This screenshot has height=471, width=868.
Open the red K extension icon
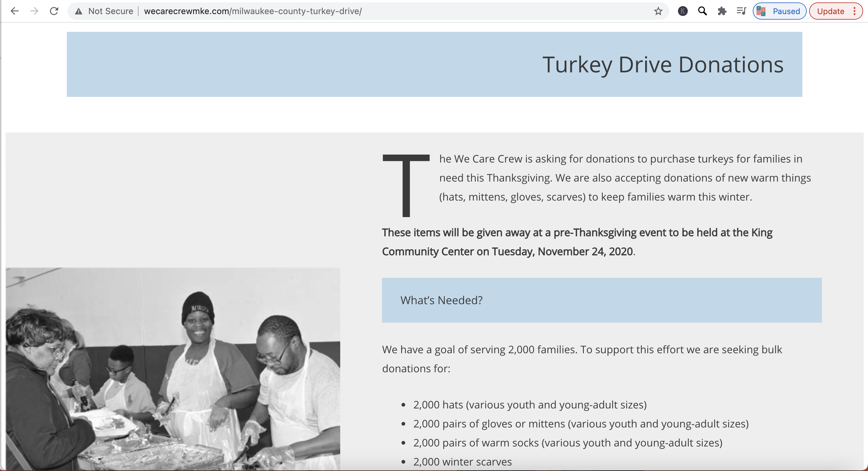(x=682, y=11)
